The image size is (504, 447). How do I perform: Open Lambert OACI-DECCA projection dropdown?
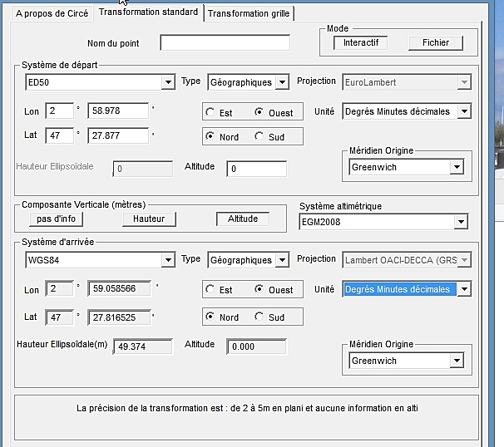pos(407,260)
